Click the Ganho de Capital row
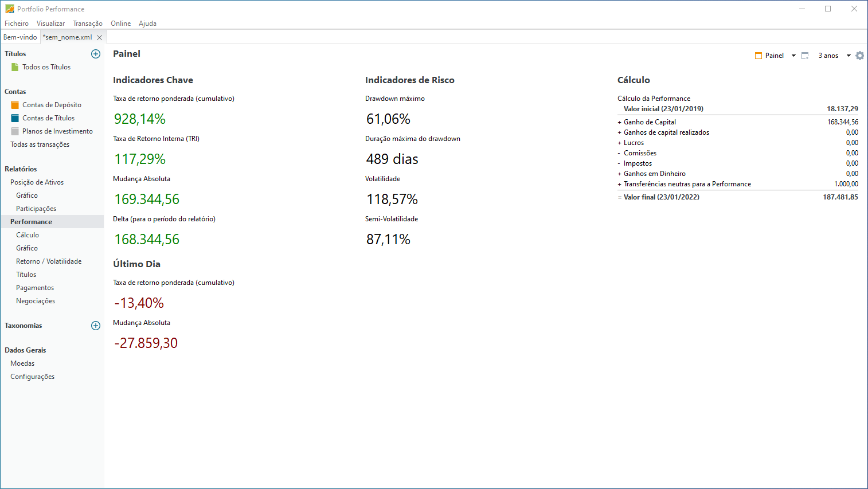The height and width of the screenshot is (489, 868). (738, 122)
